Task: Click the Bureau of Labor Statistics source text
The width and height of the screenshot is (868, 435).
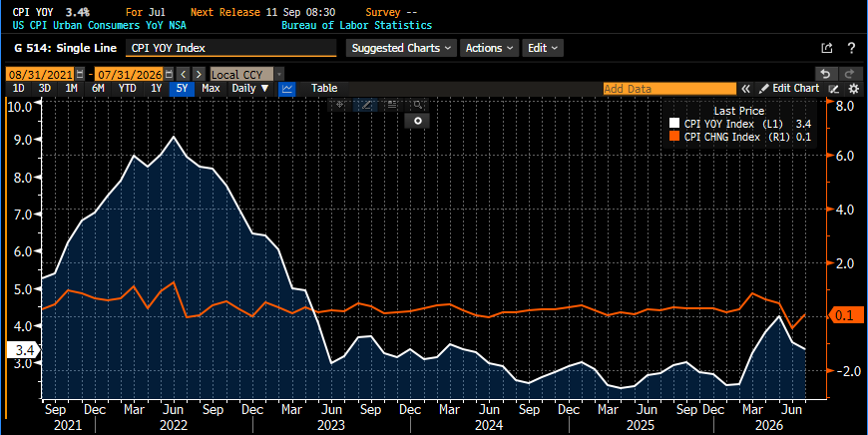Action: point(357,25)
